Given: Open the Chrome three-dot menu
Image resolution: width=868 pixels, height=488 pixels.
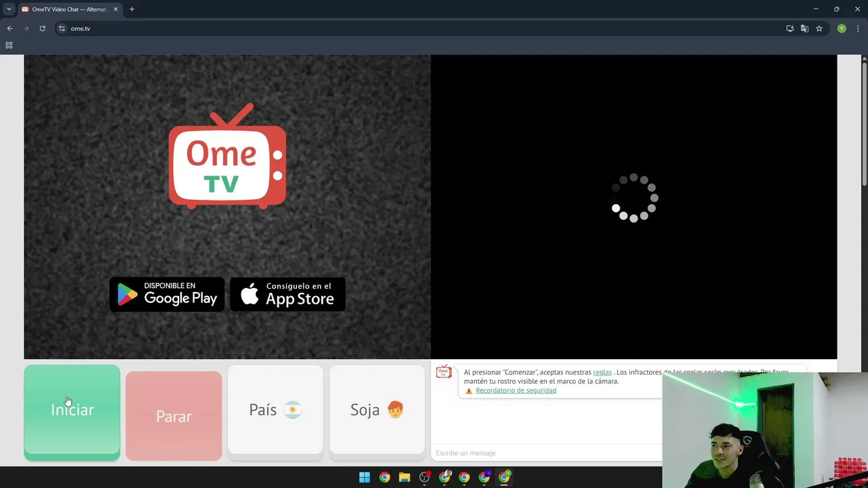Looking at the screenshot, I should (x=858, y=28).
